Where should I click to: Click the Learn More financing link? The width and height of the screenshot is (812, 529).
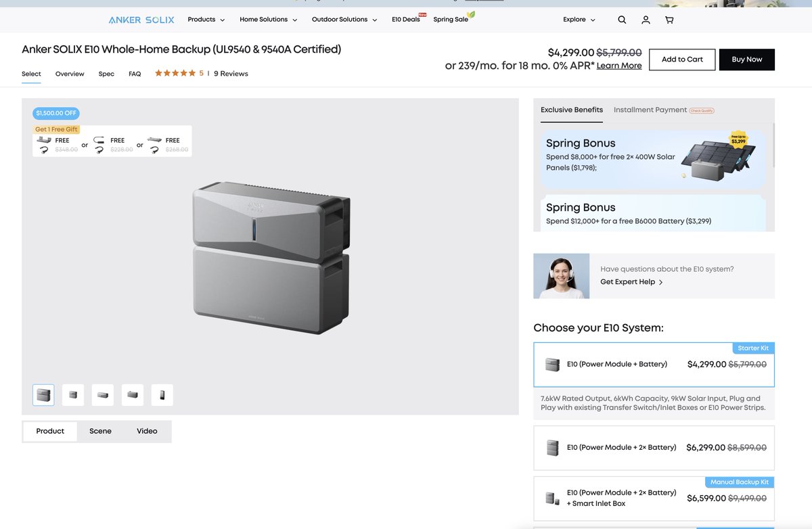(619, 66)
